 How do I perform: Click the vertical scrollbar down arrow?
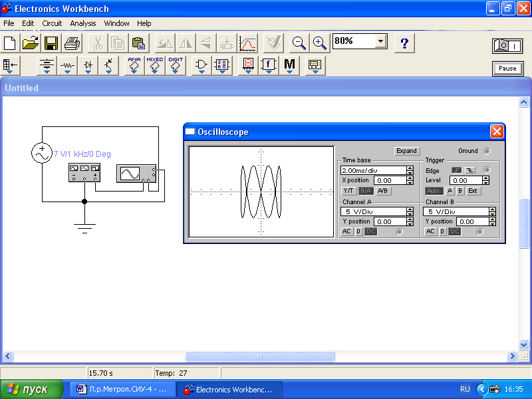pos(524,345)
